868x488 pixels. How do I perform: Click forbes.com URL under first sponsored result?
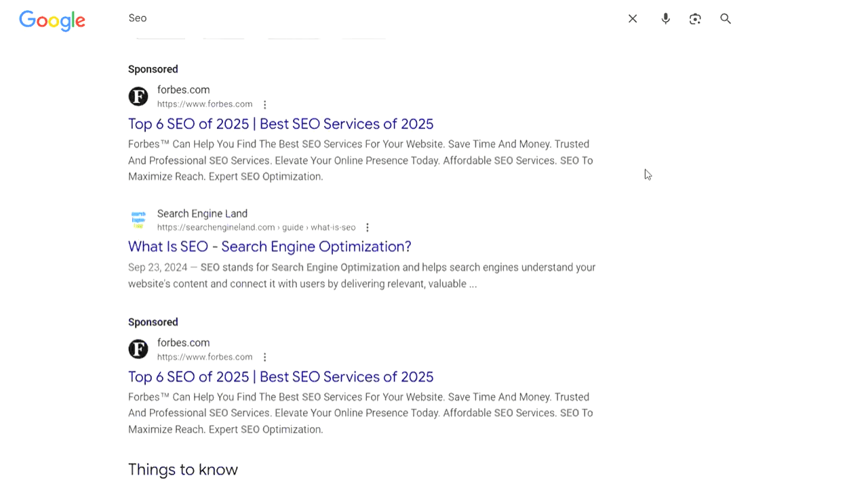tap(204, 104)
